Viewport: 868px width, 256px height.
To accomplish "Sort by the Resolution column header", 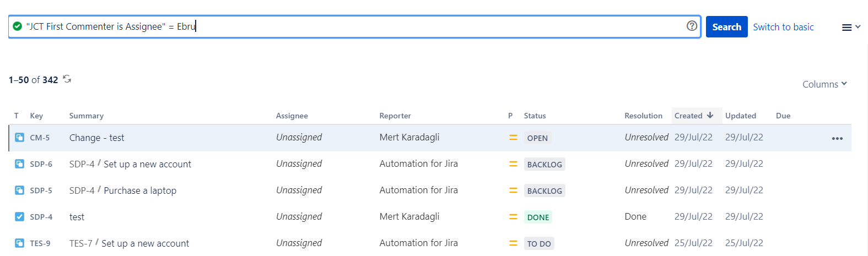I will pos(643,116).
